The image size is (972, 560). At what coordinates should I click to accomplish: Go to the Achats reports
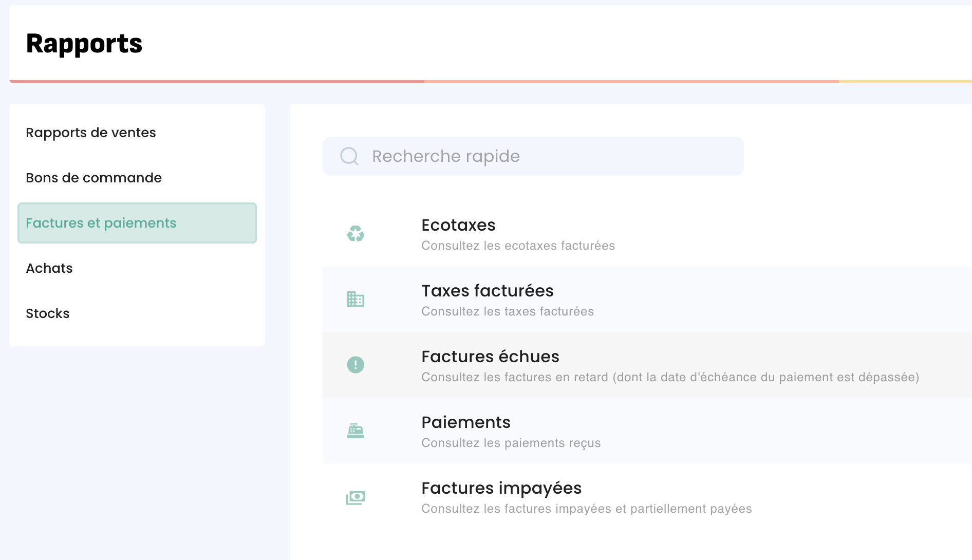click(x=49, y=268)
